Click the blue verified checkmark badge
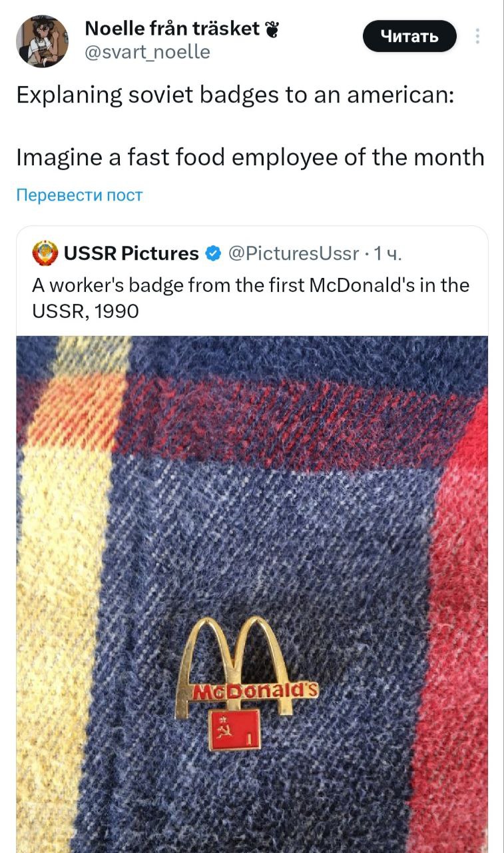Screen dimensions: 504x853 [213, 253]
